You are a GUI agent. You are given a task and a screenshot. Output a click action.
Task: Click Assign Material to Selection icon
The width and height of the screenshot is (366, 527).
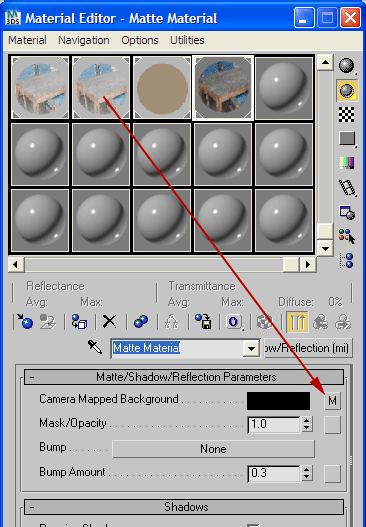(80, 322)
